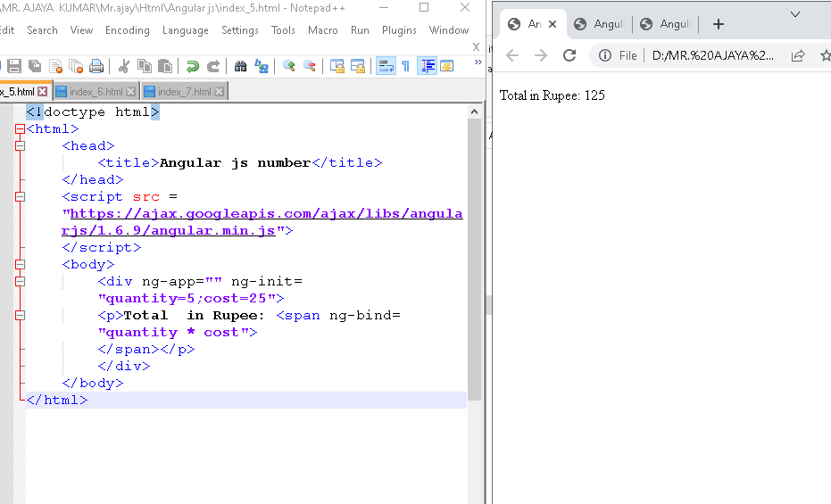Toggle Word Wrap in the toolbar

coord(386,66)
